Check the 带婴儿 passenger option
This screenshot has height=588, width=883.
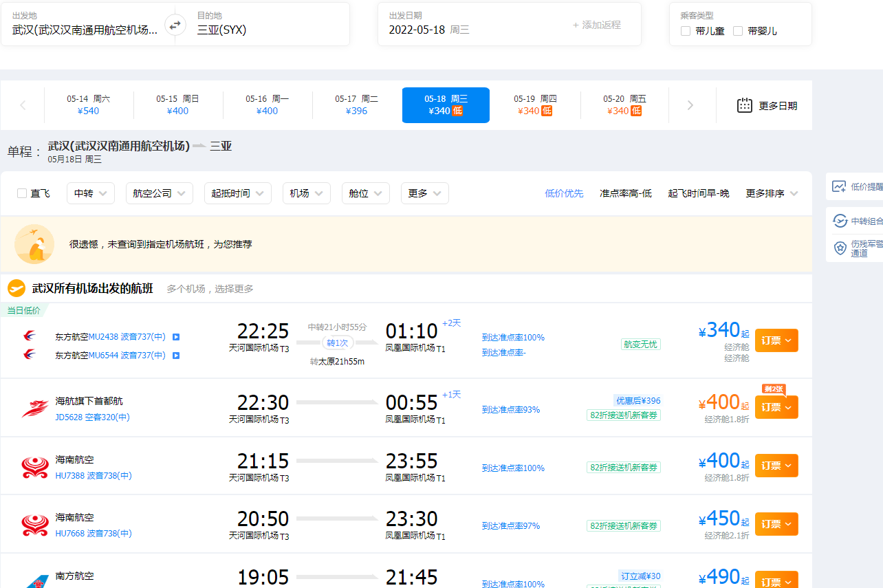click(739, 30)
